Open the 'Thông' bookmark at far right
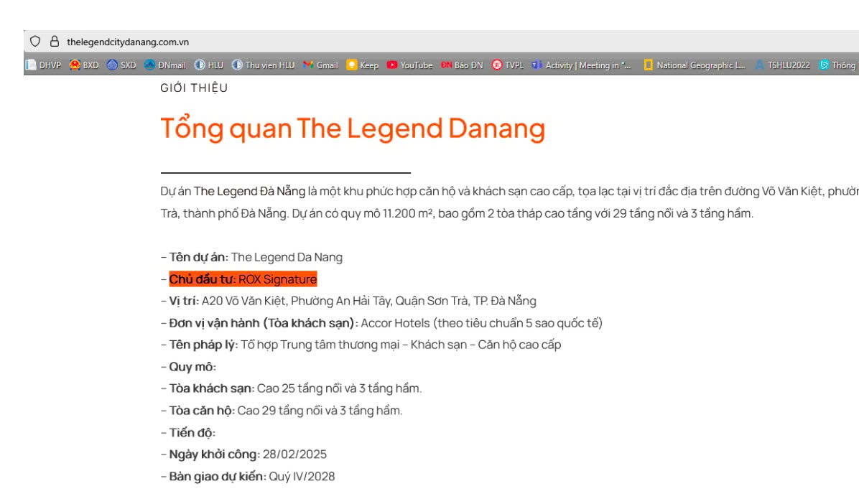 click(839, 65)
